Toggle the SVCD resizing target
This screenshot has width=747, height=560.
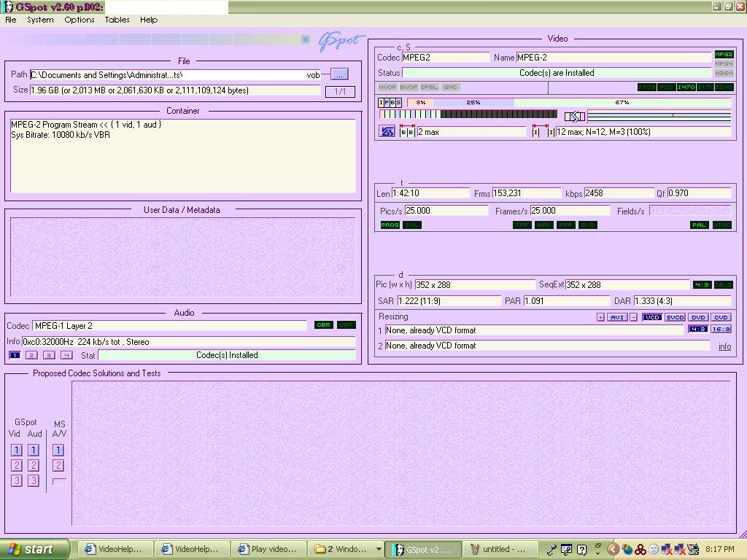click(x=675, y=317)
